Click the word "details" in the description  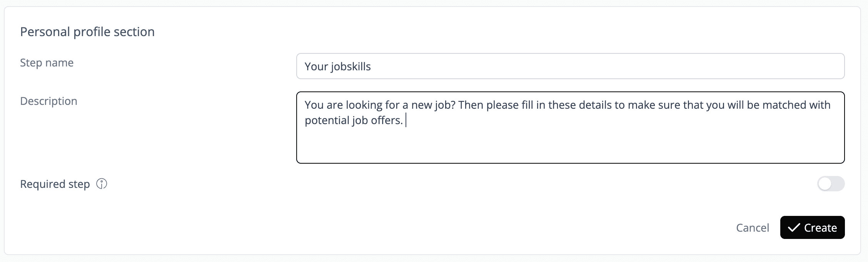(595, 105)
